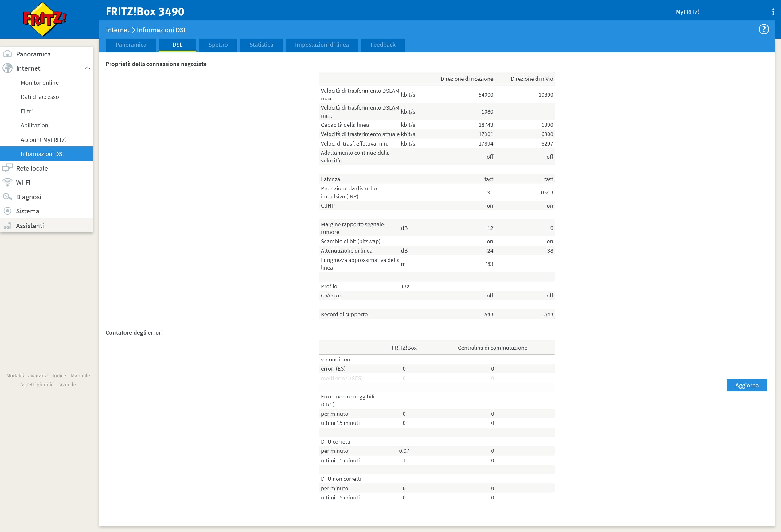Image resolution: width=781 pixels, height=532 pixels.
Task: Open the Statistica tab
Action: pyautogui.click(x=261, y=45)
